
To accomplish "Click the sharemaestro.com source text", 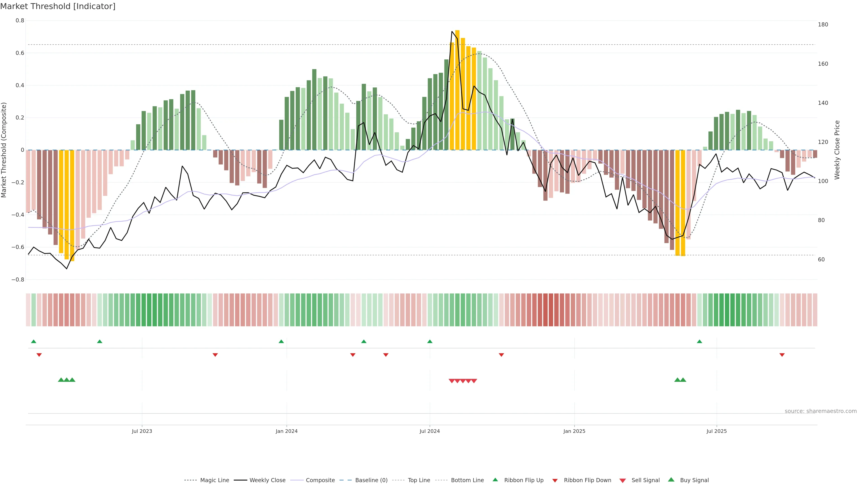I will 821,411.
